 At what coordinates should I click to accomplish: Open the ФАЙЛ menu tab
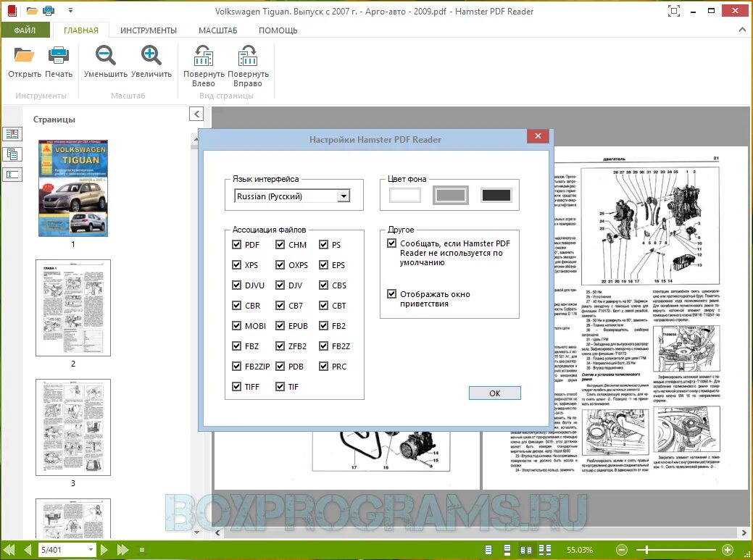point(25,30)
